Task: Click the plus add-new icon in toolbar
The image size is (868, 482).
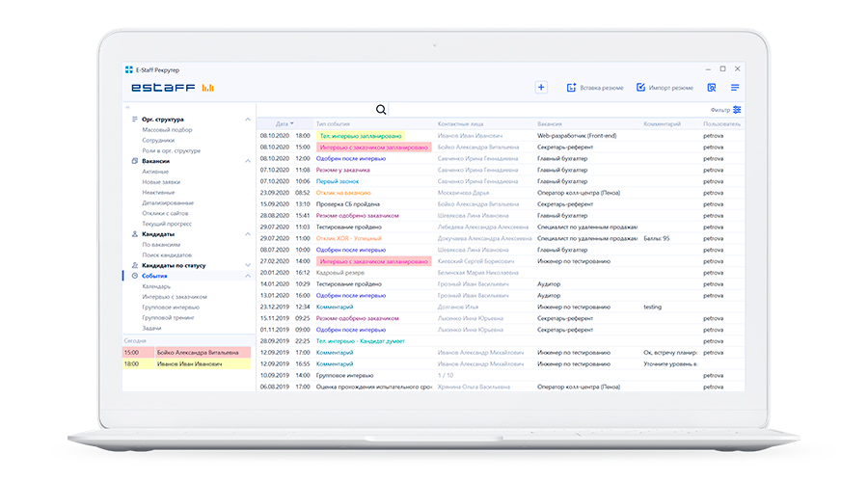Action: tap(541, 88)
